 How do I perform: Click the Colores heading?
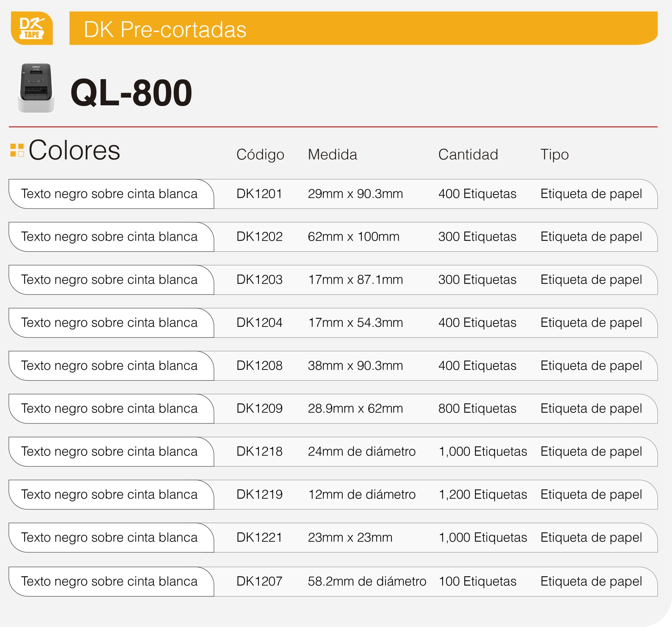[75, 150]
